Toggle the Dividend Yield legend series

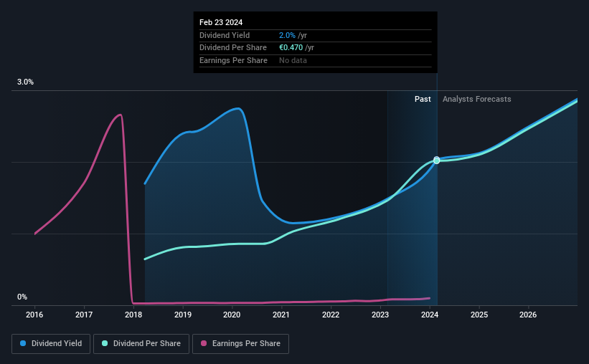point(51,343)
